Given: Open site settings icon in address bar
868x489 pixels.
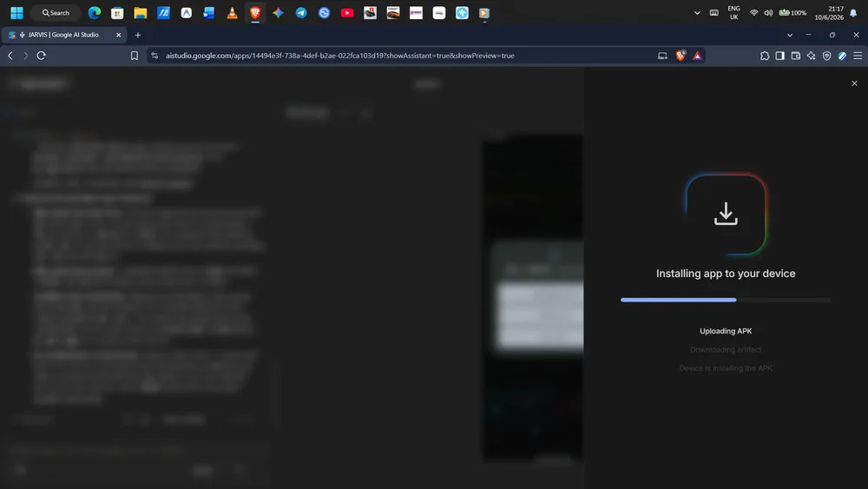Looking at the screenshot, I should pos(155,56).
